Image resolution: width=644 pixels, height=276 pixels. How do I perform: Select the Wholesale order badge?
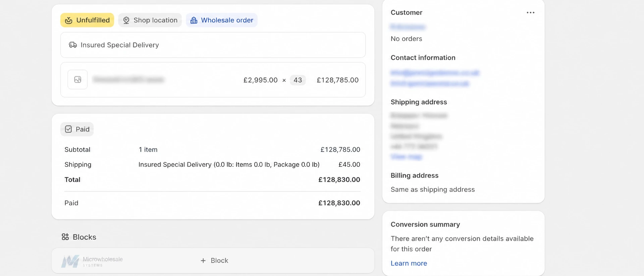pyautogui.click(x=222, y=20)
